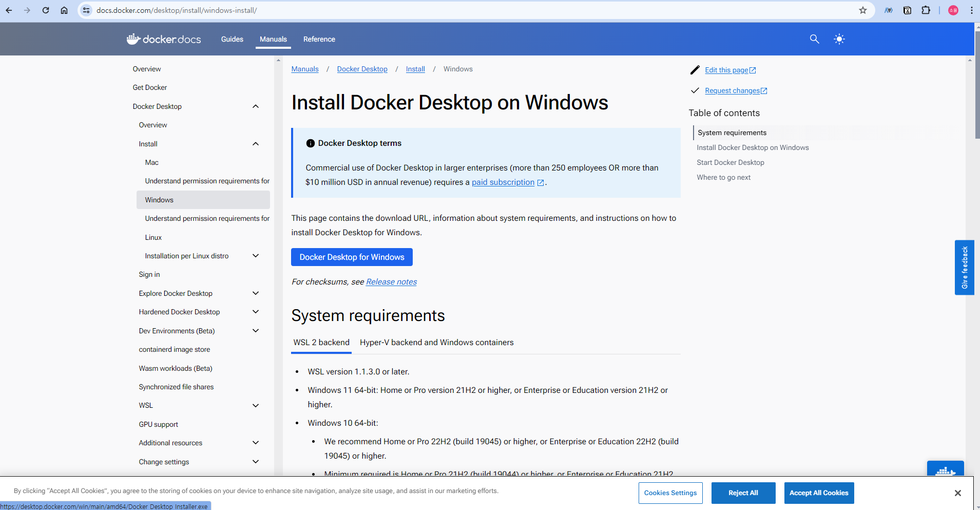
Task: Open Synchronized file shares in sidebar
Action: [x=176, y=387]
